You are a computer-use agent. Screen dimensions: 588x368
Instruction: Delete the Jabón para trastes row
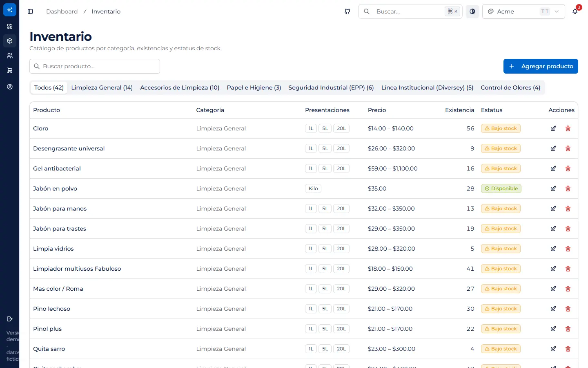point(568,229)
